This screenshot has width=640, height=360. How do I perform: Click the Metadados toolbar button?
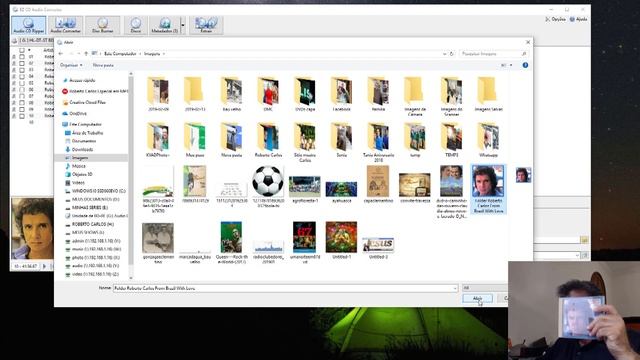pos(164,25)
